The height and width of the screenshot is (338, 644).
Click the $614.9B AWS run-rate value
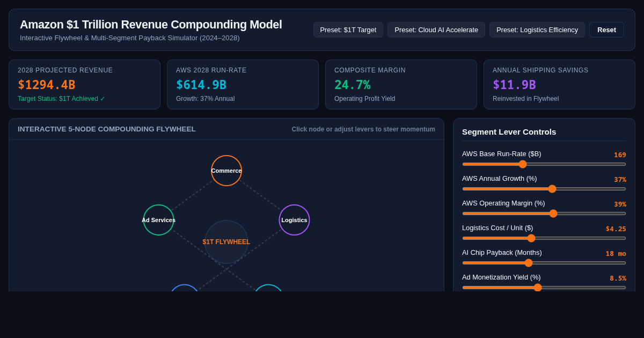pyautogui.click(x=201, y=85)
